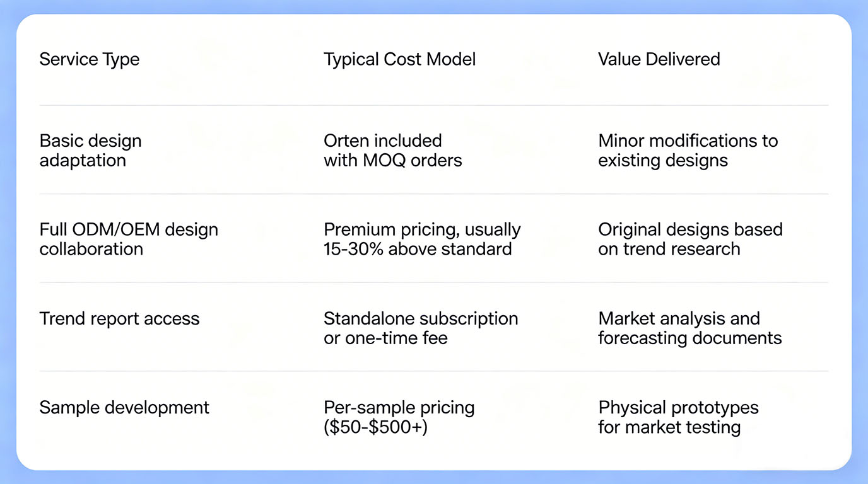Select the ($50-$500+) price range text

[375, 427]
